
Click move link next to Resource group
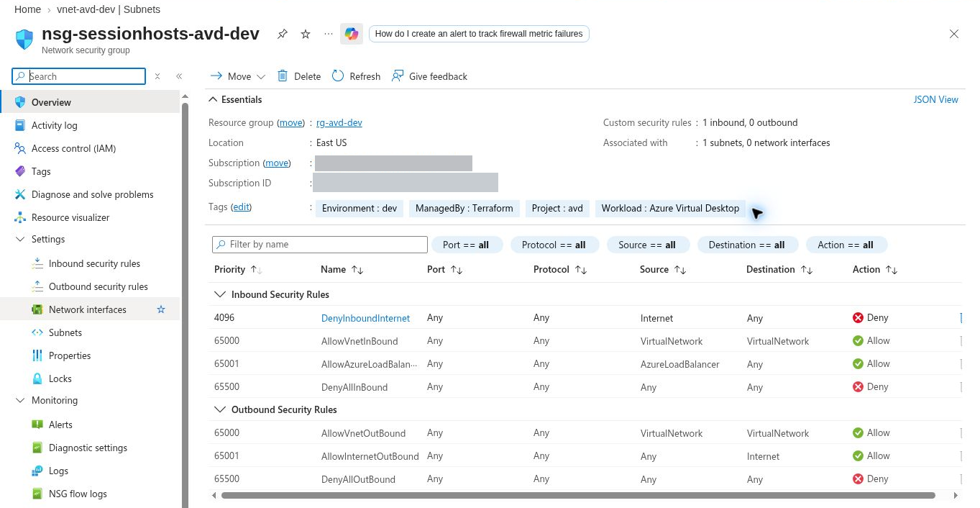(x=291, y=122)
